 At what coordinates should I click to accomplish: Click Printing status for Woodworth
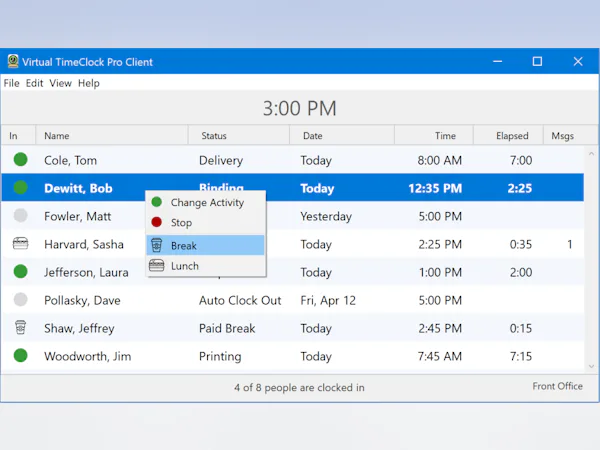click(220, 356)
